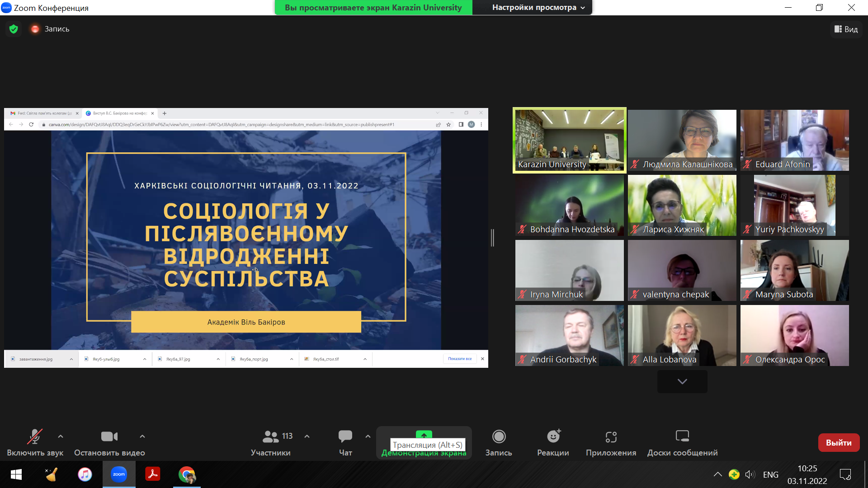Click the Reactions smiley icon
The image size is (868, 488).
[553, 436]
